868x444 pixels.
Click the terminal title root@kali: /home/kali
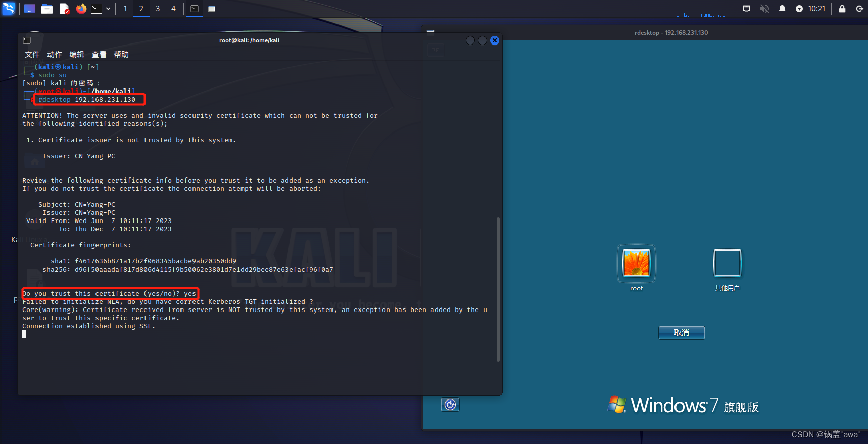coord(250,40)
